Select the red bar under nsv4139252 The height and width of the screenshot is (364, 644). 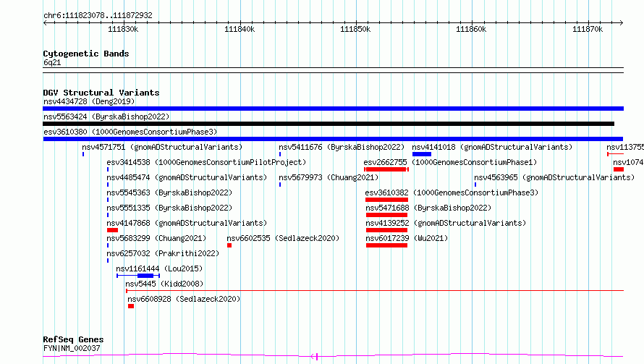386,230
